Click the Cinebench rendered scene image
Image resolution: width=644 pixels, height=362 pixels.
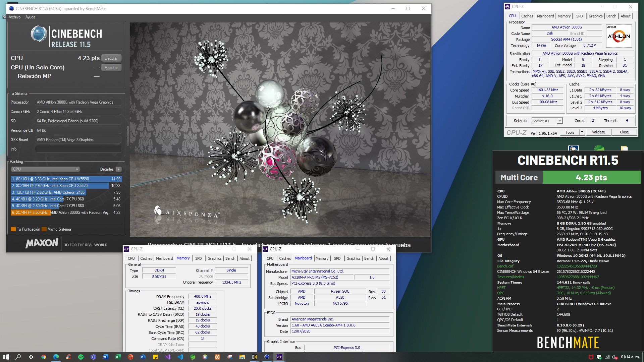point(280,130)
